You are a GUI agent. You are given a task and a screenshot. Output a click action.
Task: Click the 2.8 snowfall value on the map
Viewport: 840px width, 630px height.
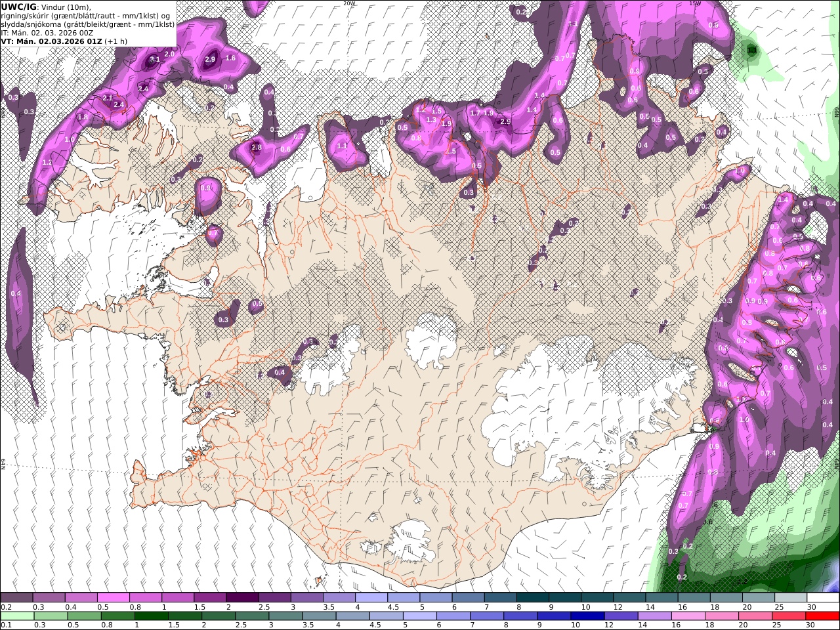257,148
